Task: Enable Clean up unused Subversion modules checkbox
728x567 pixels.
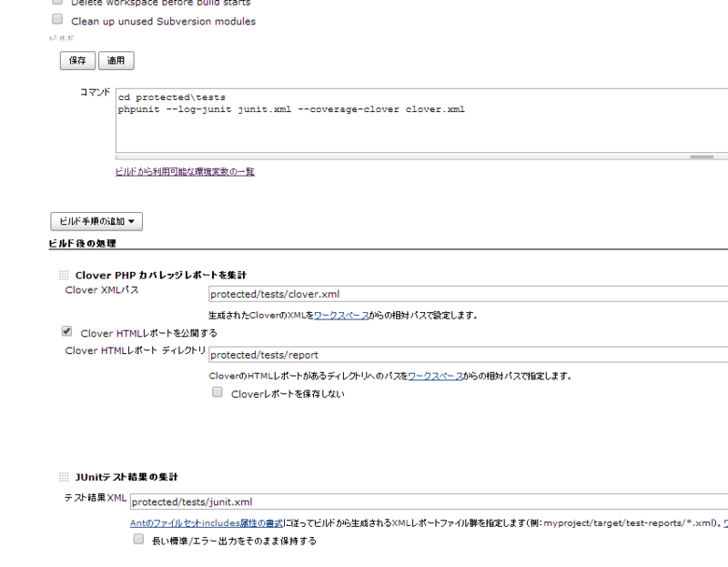Action: click(57, 19)
